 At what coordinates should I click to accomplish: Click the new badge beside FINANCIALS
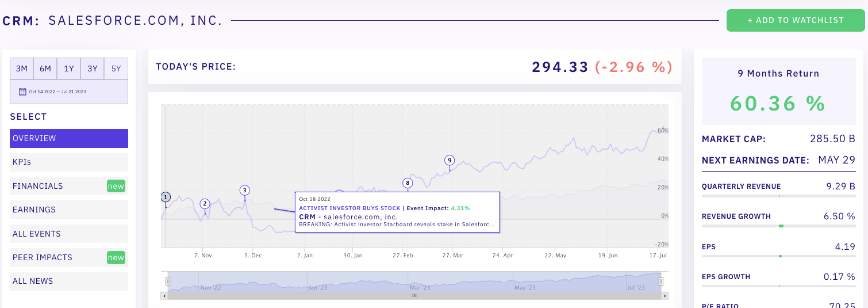(116, 186)
